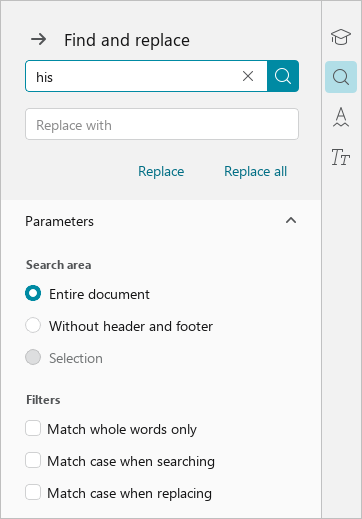Click the Replace all link
The height and width of the screenshot is (519, 362).
pos(255,171)
